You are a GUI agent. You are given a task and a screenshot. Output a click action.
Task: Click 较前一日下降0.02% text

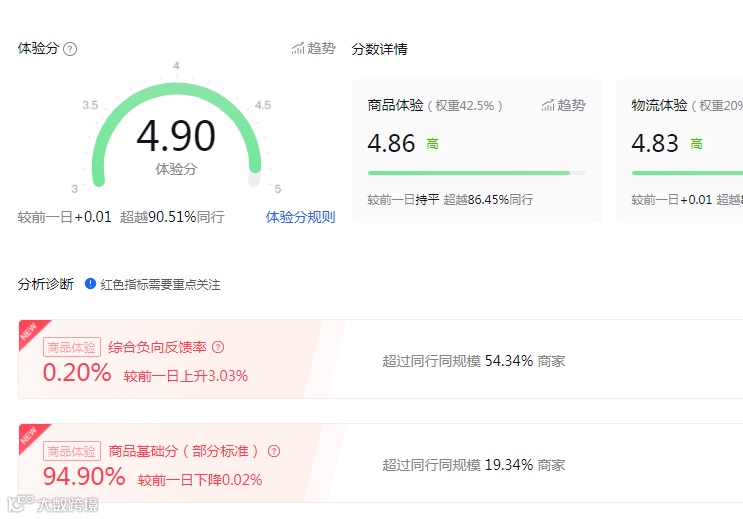coord(200,480)
